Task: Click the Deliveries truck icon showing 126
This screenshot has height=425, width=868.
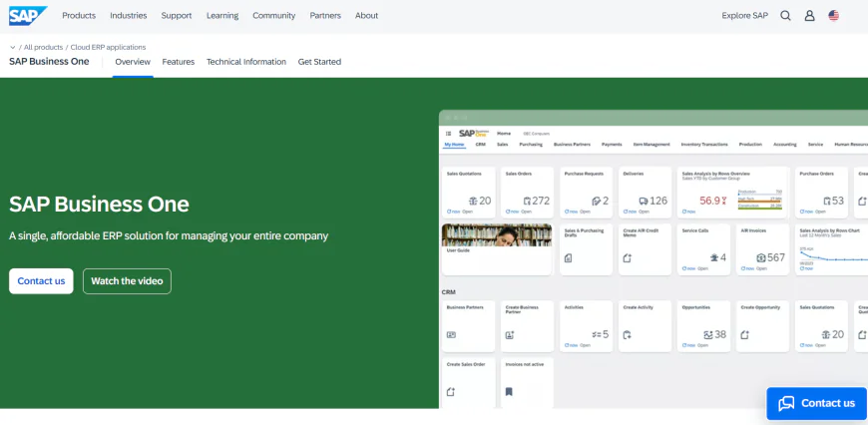Action: click(644, 201)
